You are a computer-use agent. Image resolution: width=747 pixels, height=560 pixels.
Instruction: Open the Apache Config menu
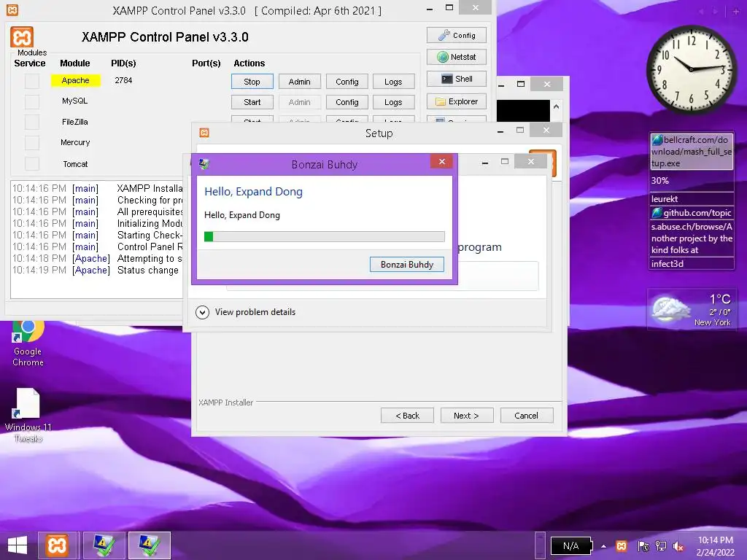pos(347,82)
